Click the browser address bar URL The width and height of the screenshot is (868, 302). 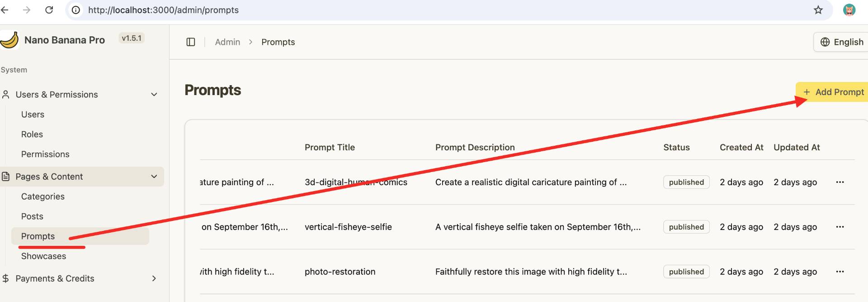click(163, 10)
